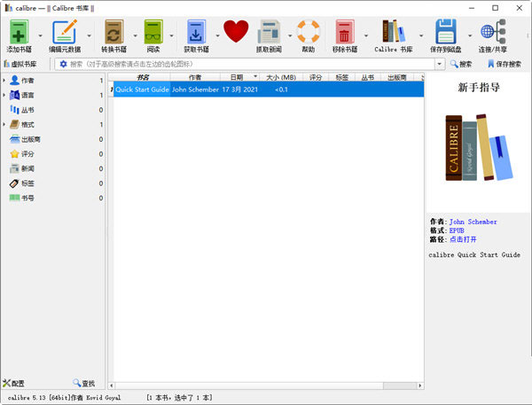The height and width of the screenshot is (405, 532).
Task: Click the 获取书籍 (Get books) icon
Action: [195, 32]
